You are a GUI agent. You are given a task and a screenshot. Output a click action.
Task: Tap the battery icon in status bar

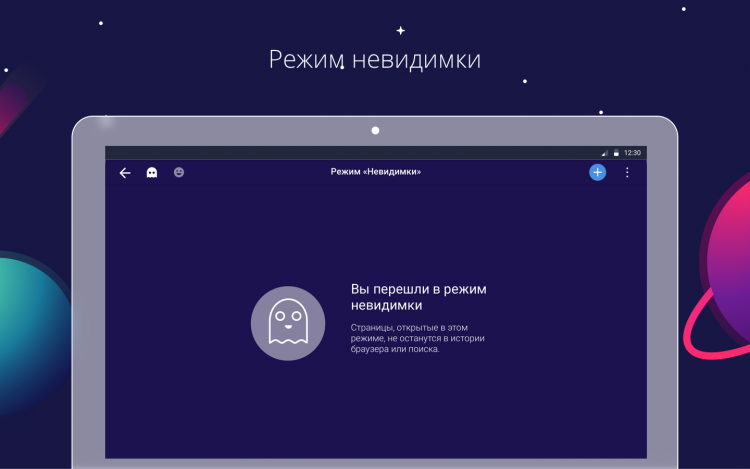616,153
